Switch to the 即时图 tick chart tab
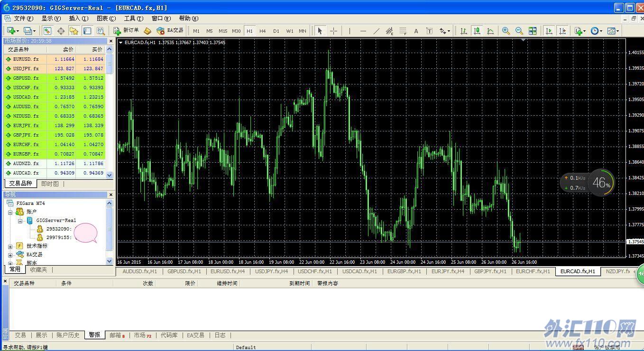 [x=50, y=184]
